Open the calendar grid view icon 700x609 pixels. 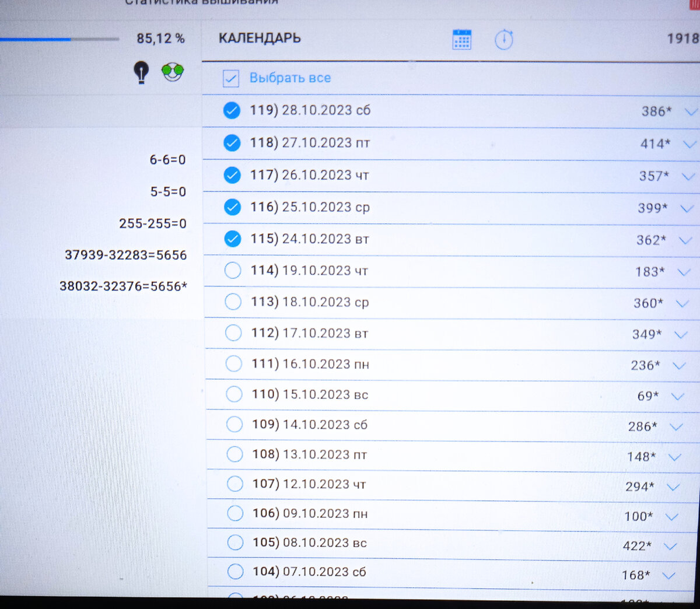(461, 39)
